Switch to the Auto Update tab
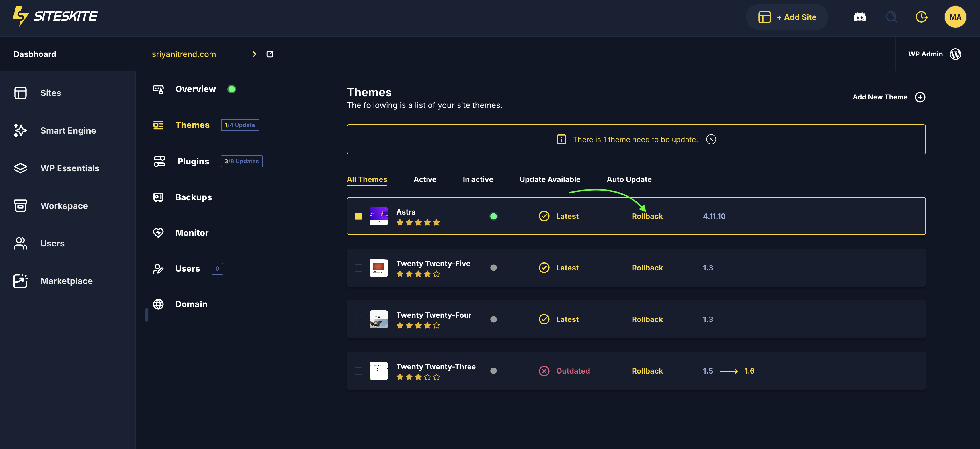This screenshot has height=449, width=980. [629, 179]
